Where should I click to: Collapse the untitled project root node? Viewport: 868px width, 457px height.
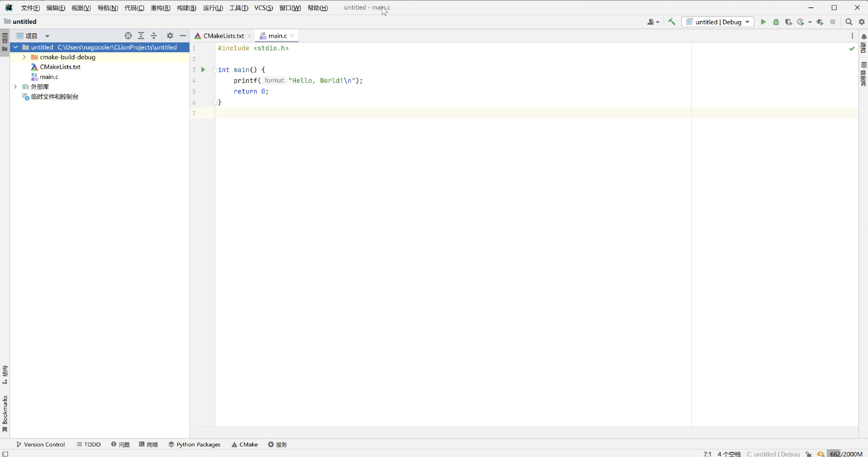click(15, 47)
